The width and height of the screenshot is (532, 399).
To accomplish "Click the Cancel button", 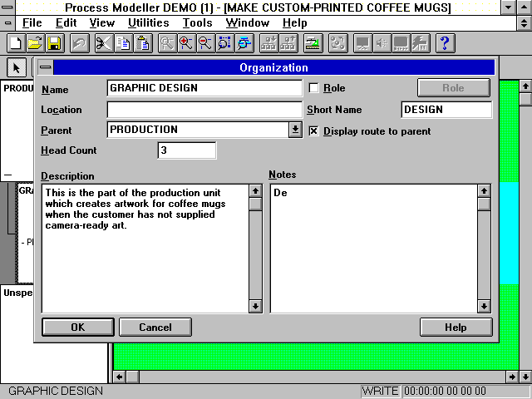I will click(155, 327).
